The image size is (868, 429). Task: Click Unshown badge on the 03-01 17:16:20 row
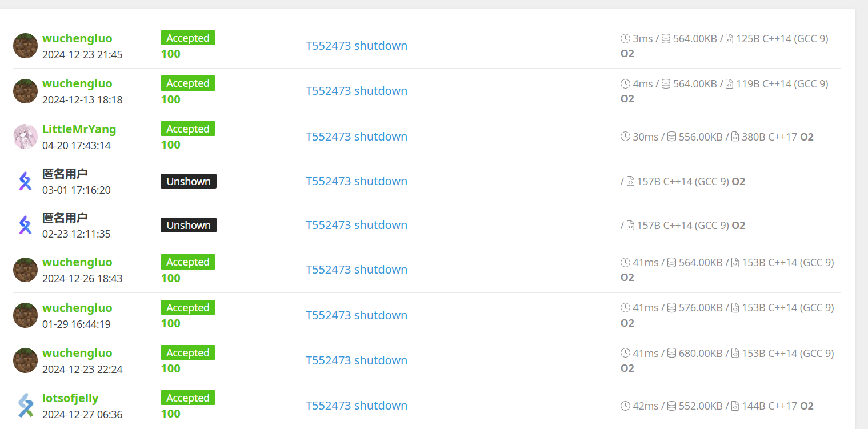(x=189, y=181)
